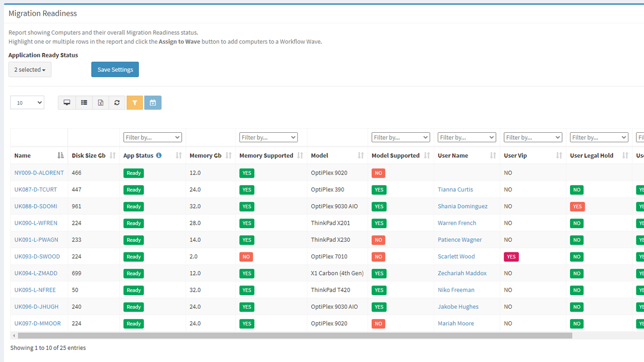Image resolution: width=644 pixels, height=362 pixels.
Task: Click the list view toolbar icon
Action: point(84,103)
